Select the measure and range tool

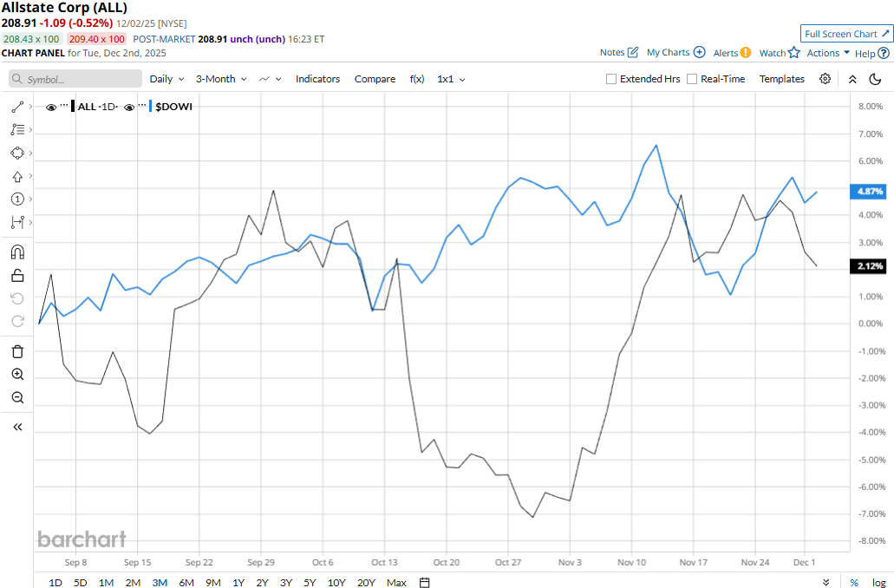coord(17,222)
